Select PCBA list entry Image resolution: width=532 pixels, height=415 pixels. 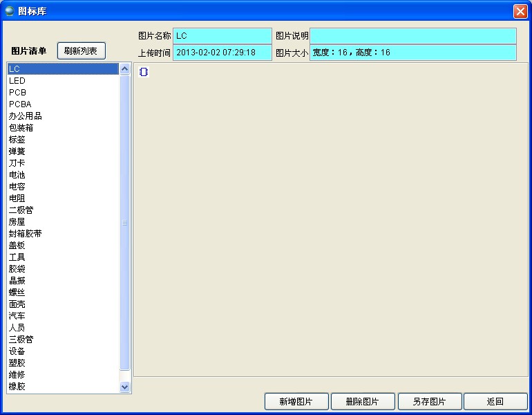tap(20, 104)
